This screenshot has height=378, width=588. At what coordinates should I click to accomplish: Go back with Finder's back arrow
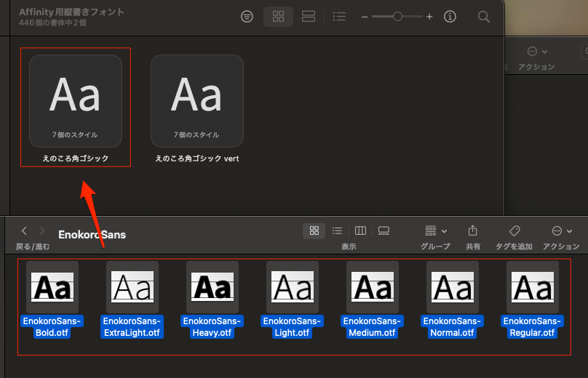(24, 231)
